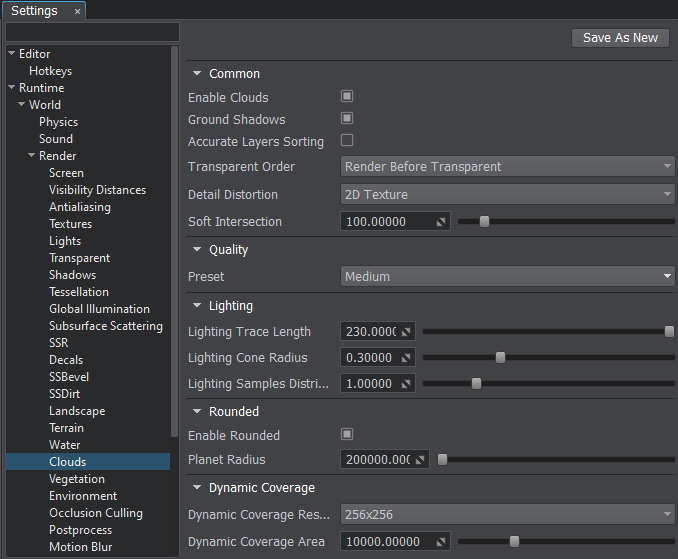Collapse the Render tree node arrow
Viewport: 678px width, 559px height.
click(x=31, y=156)
